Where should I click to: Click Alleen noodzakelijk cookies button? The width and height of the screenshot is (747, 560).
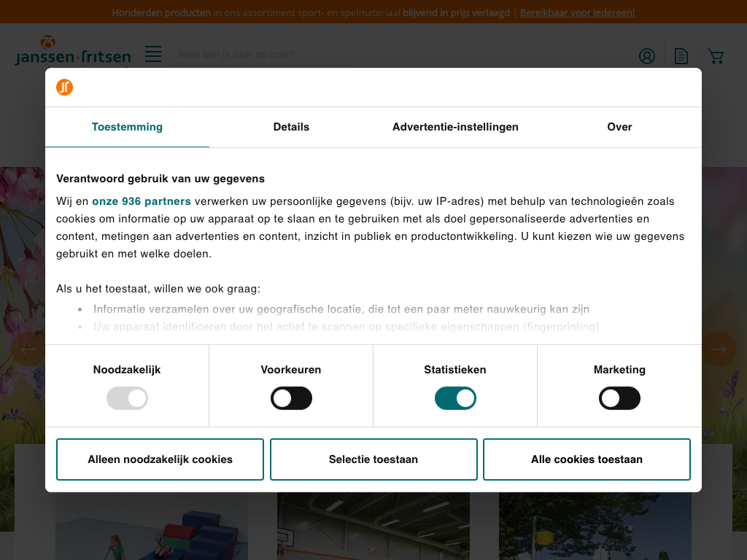160,459
